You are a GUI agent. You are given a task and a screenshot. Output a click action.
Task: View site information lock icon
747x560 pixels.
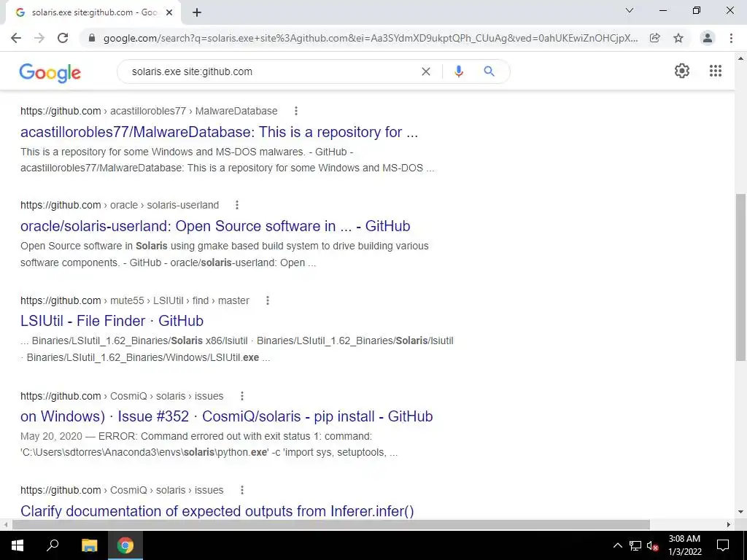(x=92, y=38)
